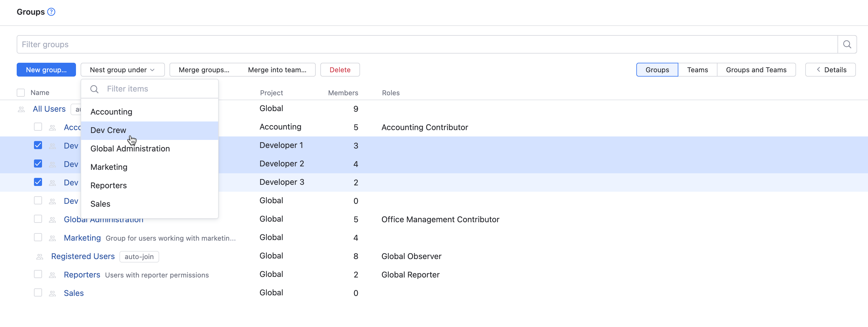Choose Dev Crew from the nest dropdown
Image resolution: width=868 pixels, height=327 pixels.
[x=108, y=130]
